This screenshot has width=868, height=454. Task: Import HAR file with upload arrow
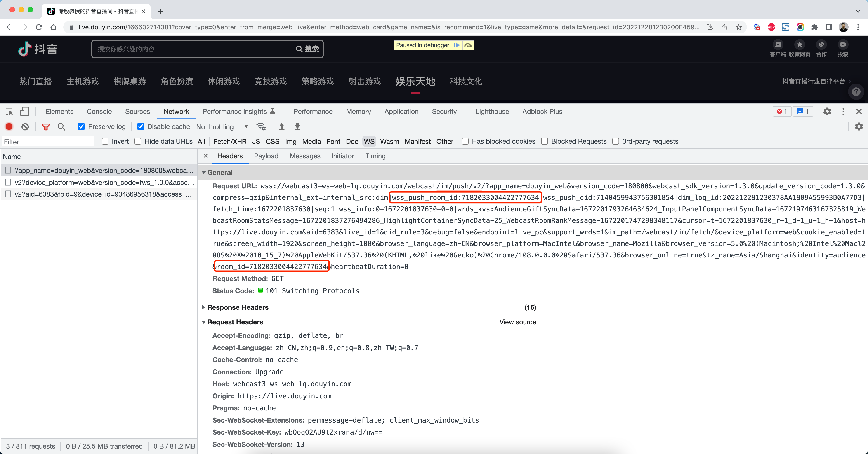pos(281,127)
